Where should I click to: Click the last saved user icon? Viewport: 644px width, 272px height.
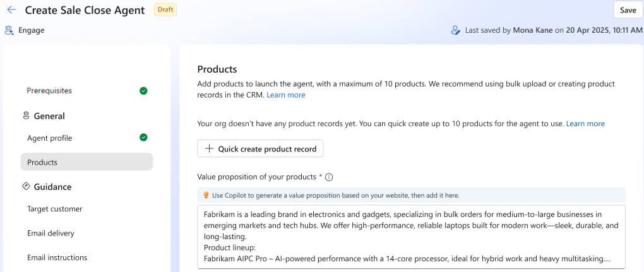click(x=455, y=30)
